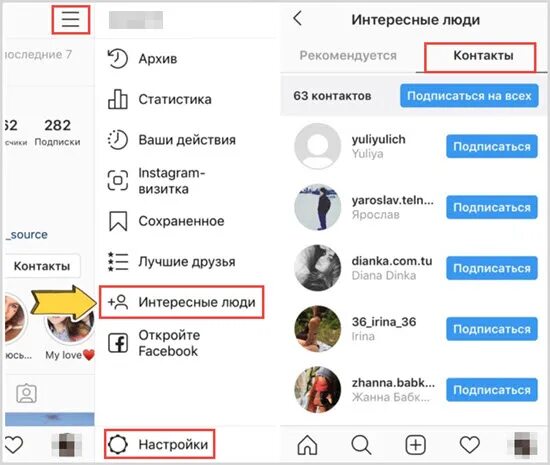This screenshot has width=550, height=465.
Task: Select Интересные люди menu item
Action: coord(181,302)
